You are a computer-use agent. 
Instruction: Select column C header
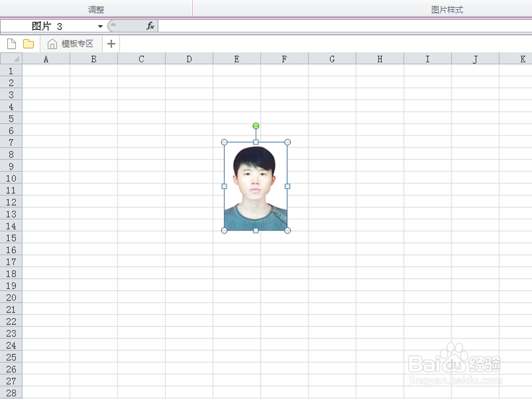(x=142, y=59)
